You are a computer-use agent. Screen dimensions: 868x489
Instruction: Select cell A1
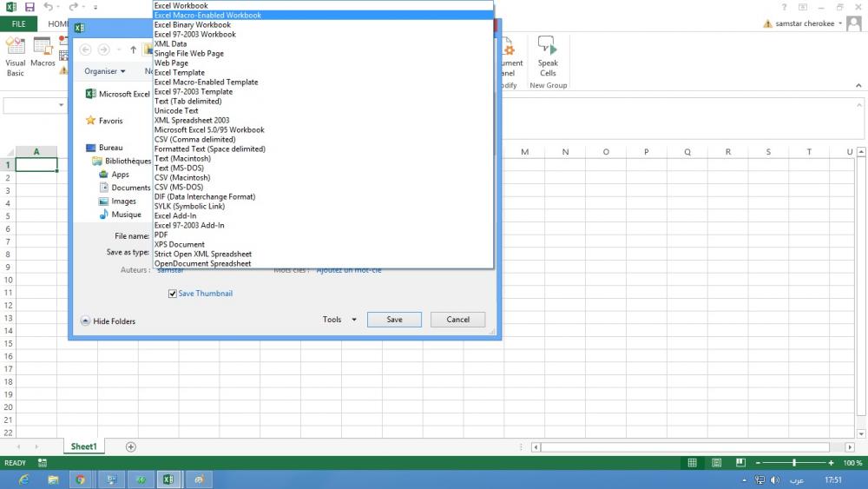[36, 164]
